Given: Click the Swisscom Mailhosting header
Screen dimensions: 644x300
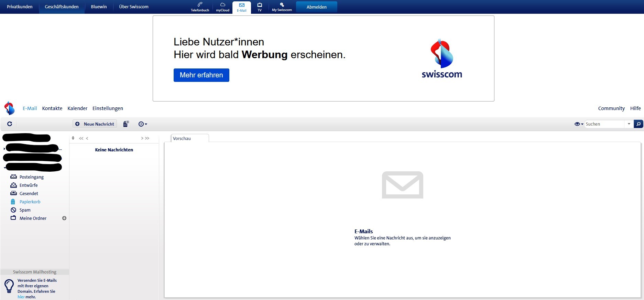Looking at the screenshot, I should click(x=35, y=272).
